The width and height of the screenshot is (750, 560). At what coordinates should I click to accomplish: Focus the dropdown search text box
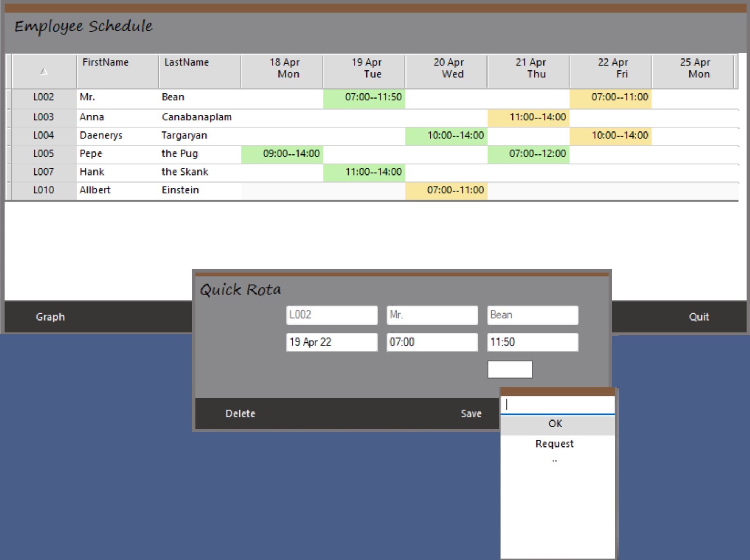557,404
